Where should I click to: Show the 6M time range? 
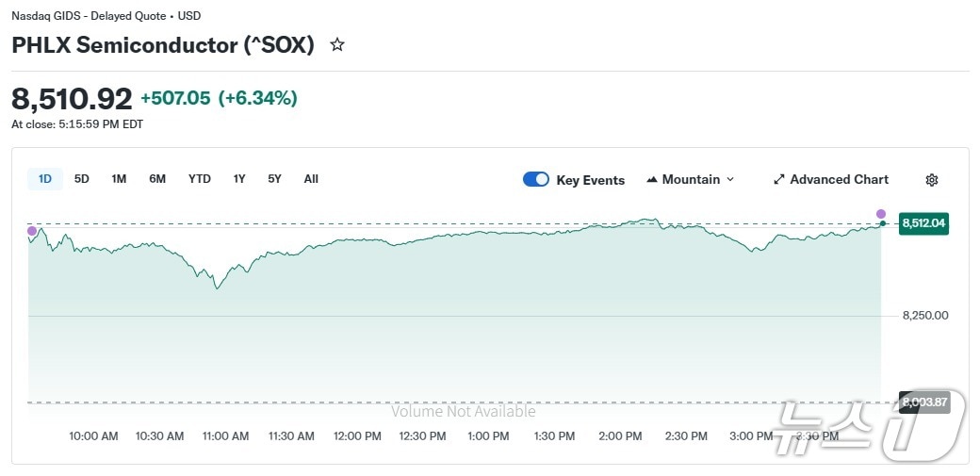pyautogui.click(x=157, y=179)
